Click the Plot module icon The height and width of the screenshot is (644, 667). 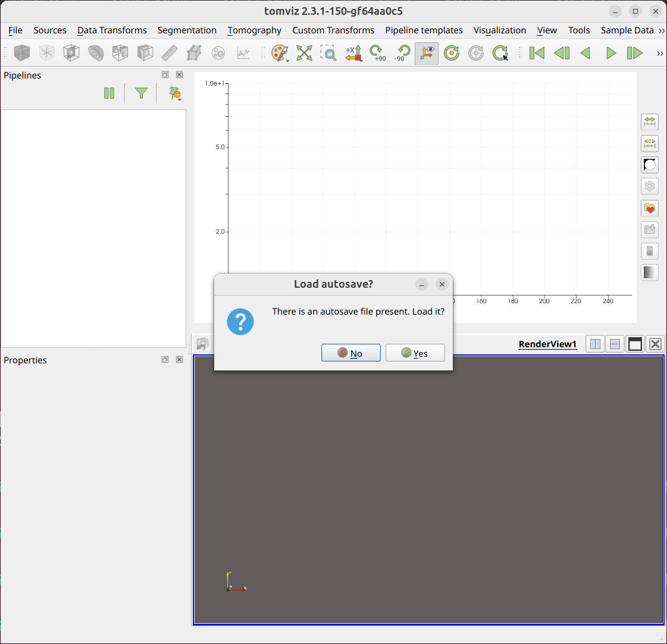[243, 53]
